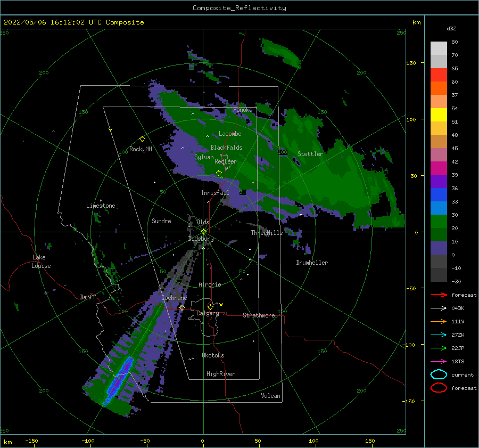Image resolution: width=479 pixels, height=448 pixels.
Task: Click the green 22JP arrow icon
Action: tap(439, 348)
